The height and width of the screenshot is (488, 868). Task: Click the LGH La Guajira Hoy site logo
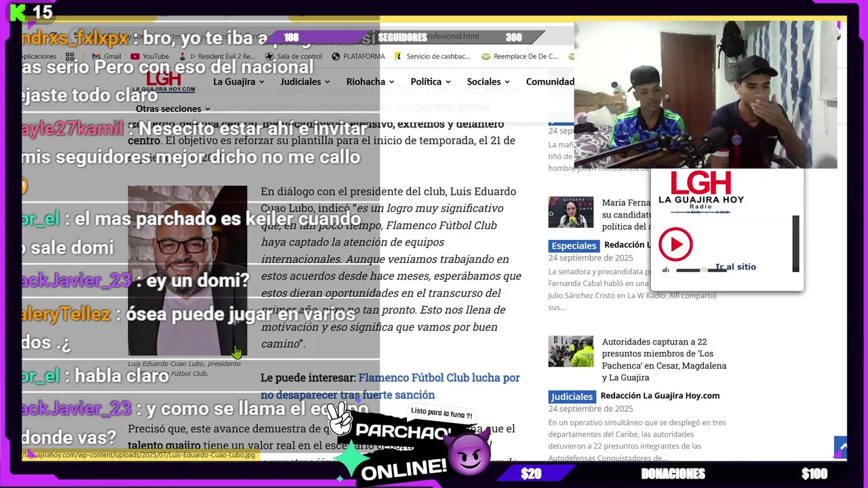point(163,83)
